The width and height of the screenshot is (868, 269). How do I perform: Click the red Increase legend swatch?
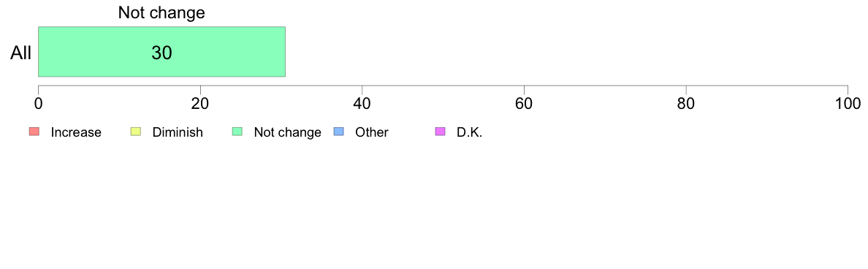point(34,132)
